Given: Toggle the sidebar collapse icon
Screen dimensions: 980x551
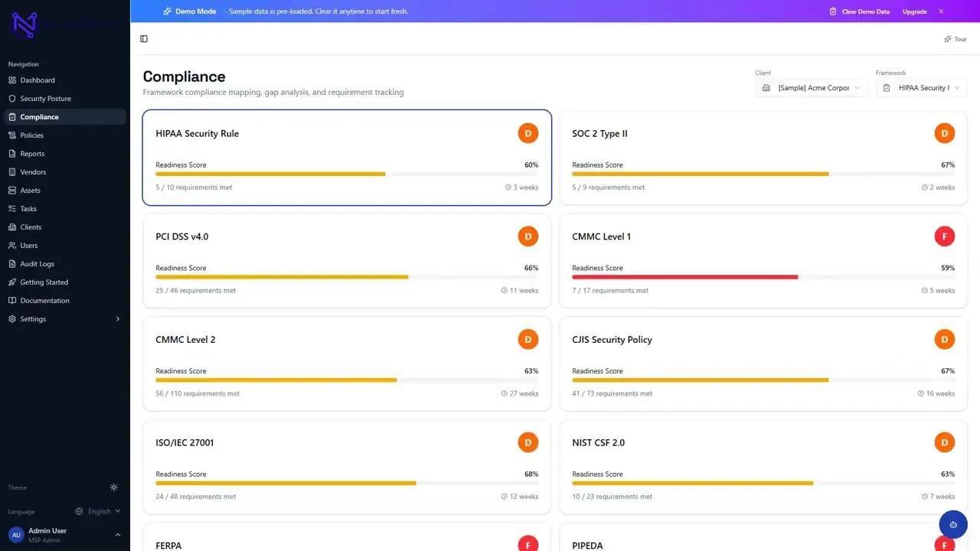Looking at the screenshot, I should [x=144, y=39].
